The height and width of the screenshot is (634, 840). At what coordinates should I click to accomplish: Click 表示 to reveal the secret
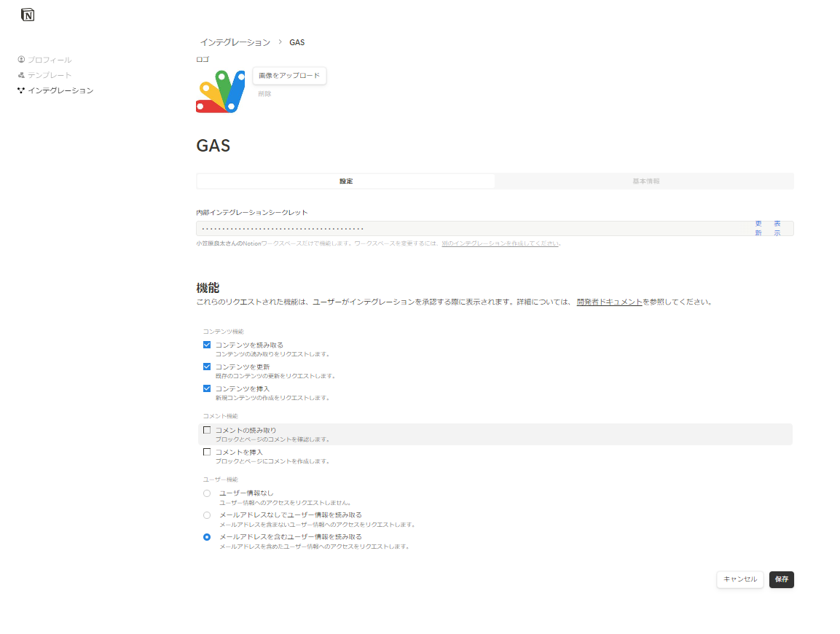pos(777,228)
